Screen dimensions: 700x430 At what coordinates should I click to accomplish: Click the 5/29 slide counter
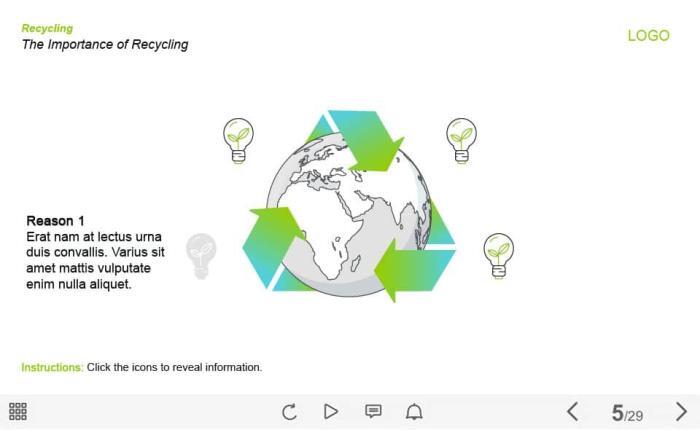click(x=627, y=413)
